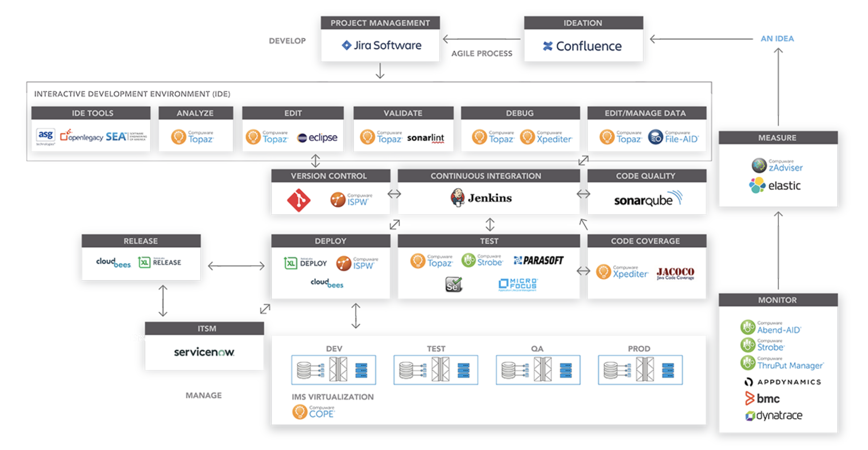Click the JaCoCo code coverage logo
This screenshot has width=868, height=450.
pos(675,273)
